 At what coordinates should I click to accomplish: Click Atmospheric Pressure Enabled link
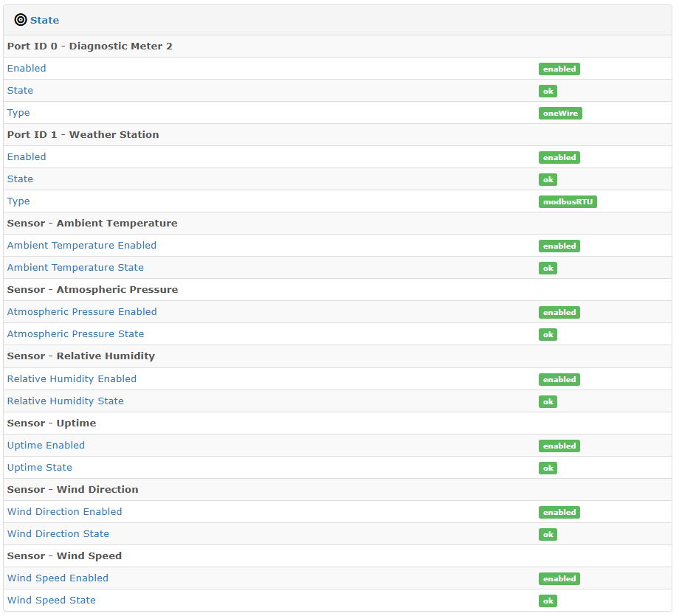[82, 312]
